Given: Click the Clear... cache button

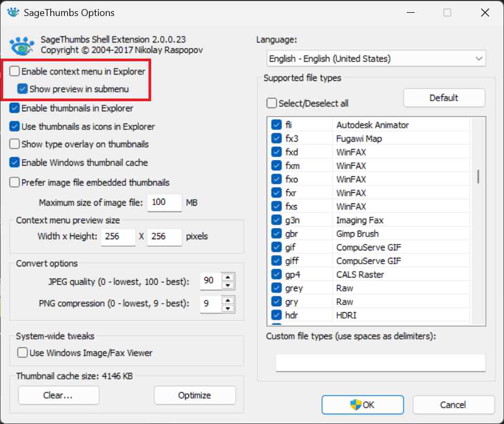Looking at the screenshot, I should click(x=59, y=395).
